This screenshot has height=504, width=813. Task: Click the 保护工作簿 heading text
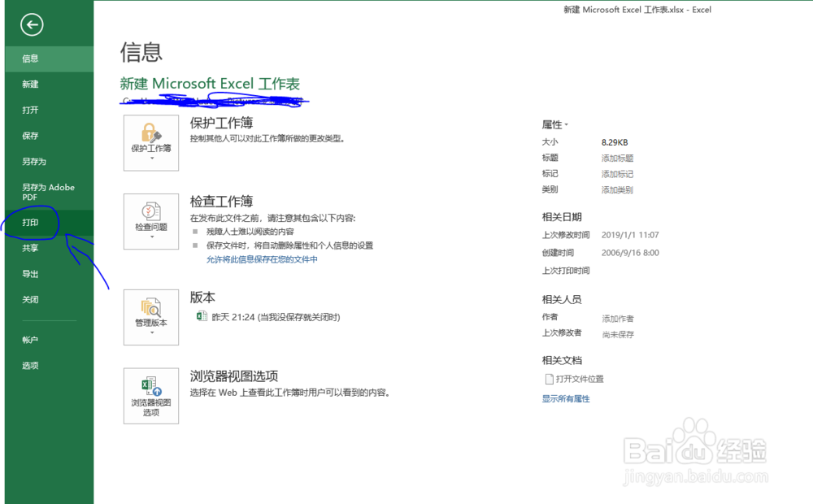pos(221,123)
